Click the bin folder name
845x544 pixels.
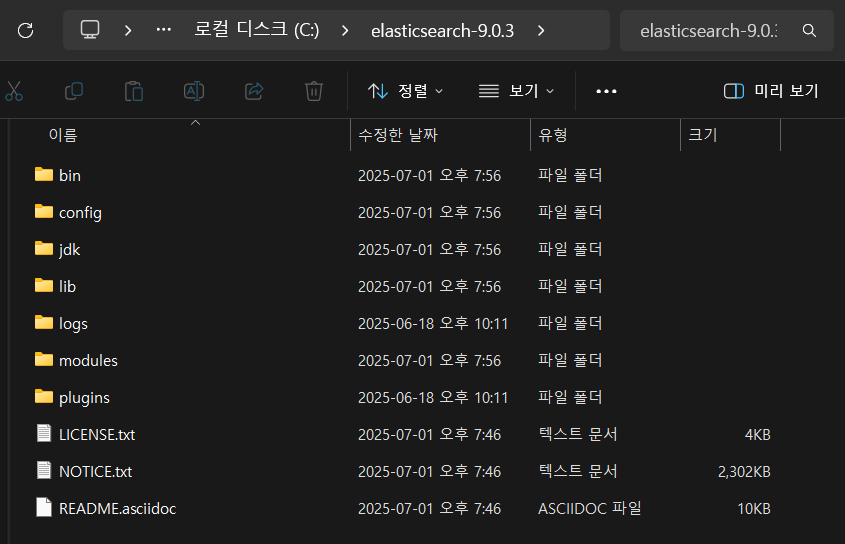70,176
